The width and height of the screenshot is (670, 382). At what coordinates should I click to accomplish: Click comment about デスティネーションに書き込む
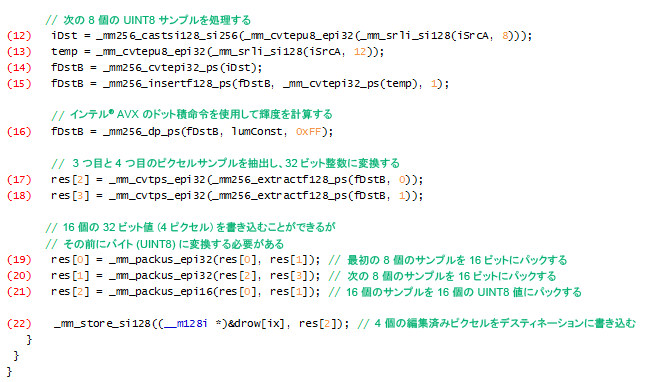[497, 323]
